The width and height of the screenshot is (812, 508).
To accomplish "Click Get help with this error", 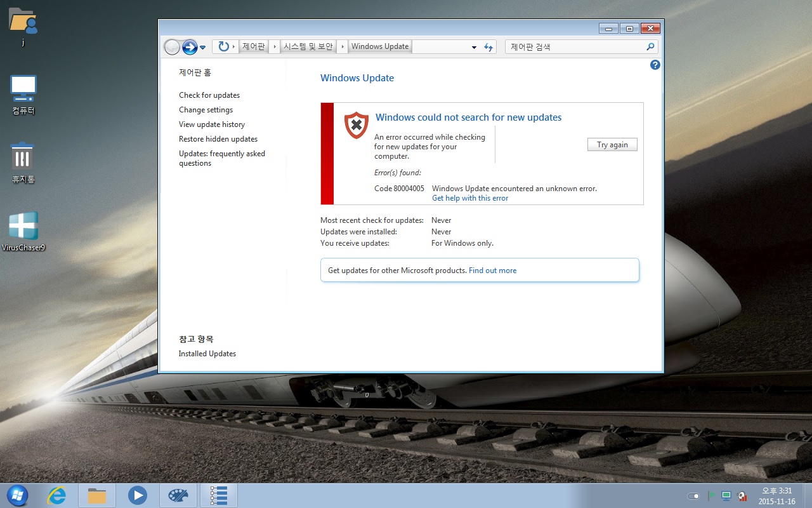I will (x=470, y=198).
